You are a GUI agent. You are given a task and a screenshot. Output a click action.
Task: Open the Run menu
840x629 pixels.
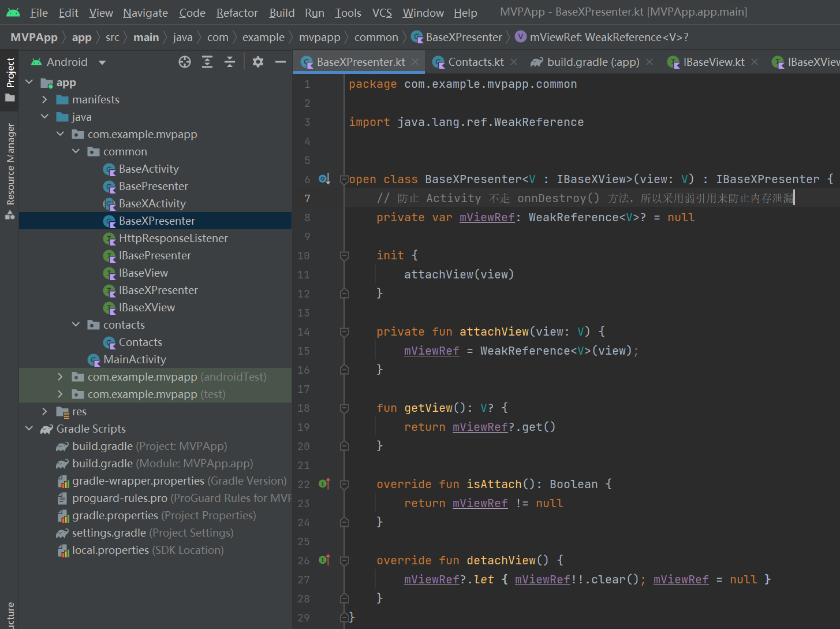(x=315, y=13)
